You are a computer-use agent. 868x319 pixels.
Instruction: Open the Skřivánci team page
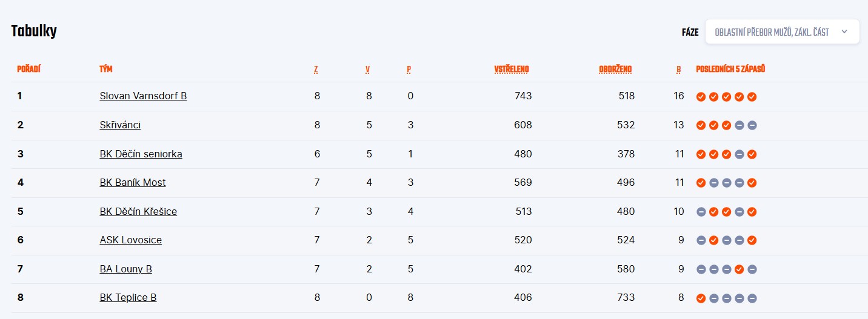click(x=120, y=125)
